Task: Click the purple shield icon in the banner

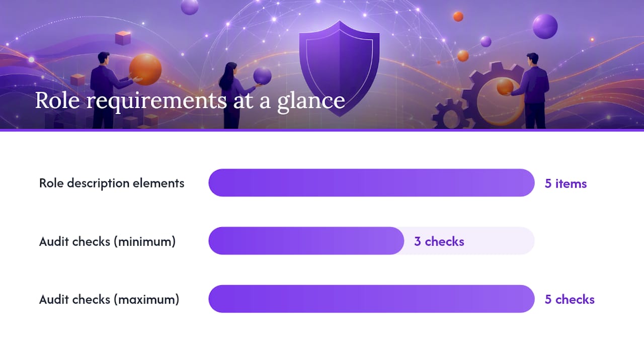Action: [339, 68]
